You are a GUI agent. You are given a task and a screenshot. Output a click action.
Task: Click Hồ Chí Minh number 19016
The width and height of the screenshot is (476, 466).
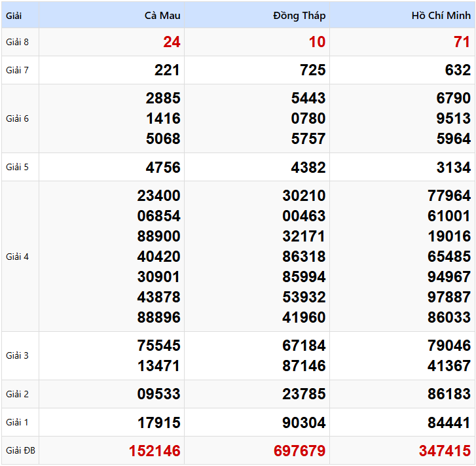pos(449,236)
